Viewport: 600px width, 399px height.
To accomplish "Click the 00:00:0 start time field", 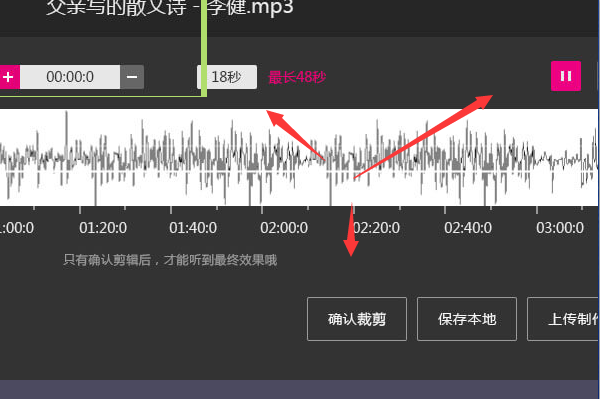I will pos(70,77).
